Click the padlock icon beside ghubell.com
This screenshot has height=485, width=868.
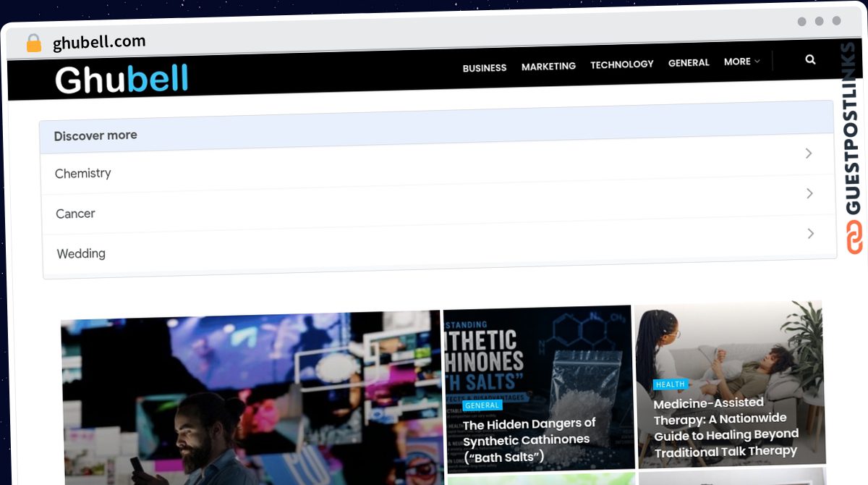point(33,43)
